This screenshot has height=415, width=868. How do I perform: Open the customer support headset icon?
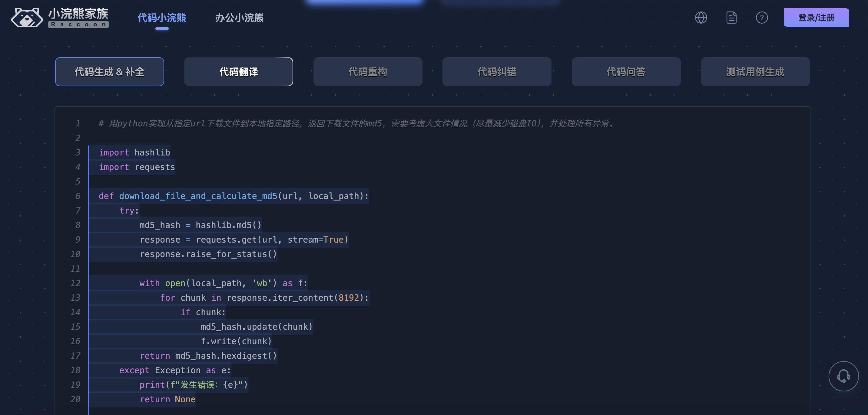(843, 376)
